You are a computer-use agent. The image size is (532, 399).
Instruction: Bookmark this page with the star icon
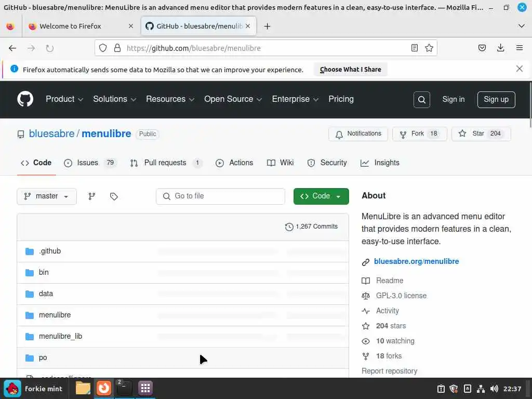coord(429,48)
